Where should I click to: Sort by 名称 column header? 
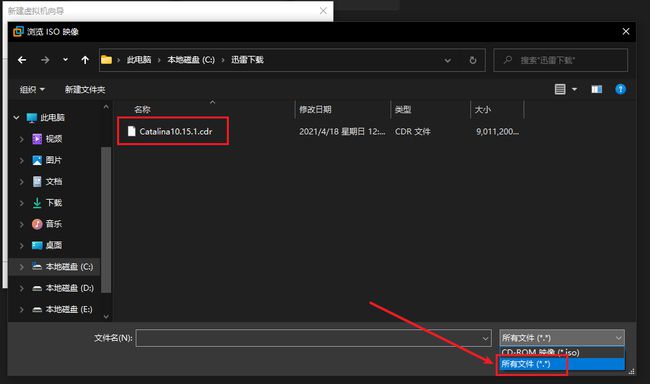[142, 109]
